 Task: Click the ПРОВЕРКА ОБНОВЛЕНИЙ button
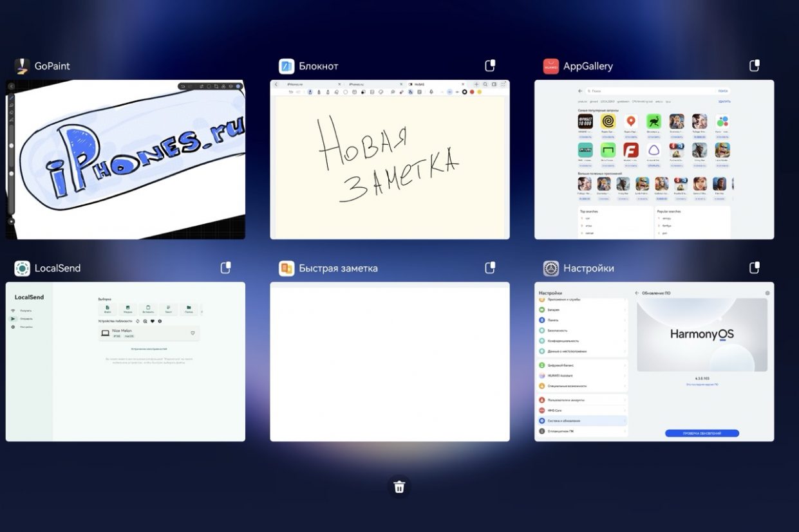(x=702, y=433)
